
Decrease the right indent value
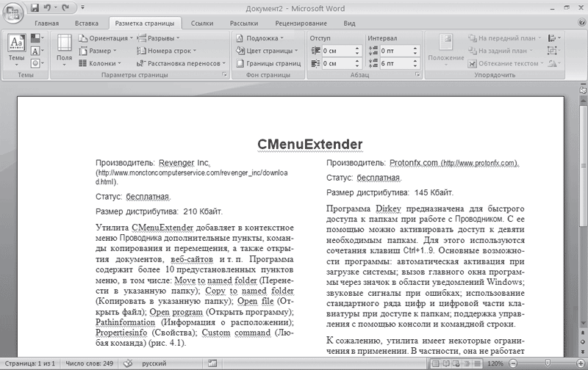point(357,66)
